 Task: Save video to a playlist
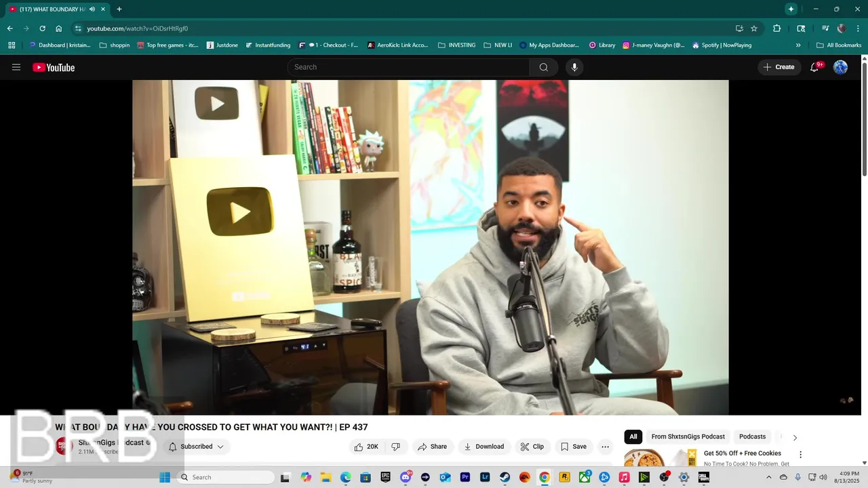[573, 447]
